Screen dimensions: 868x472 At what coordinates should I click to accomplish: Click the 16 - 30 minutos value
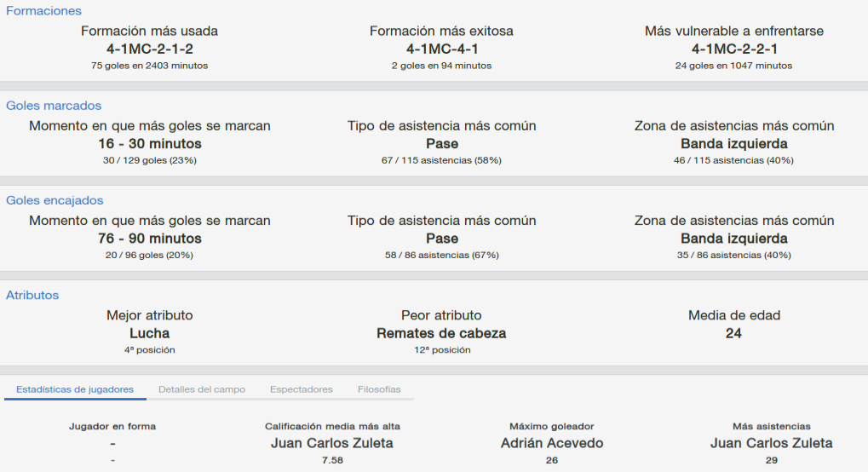[x=149, y=143]
